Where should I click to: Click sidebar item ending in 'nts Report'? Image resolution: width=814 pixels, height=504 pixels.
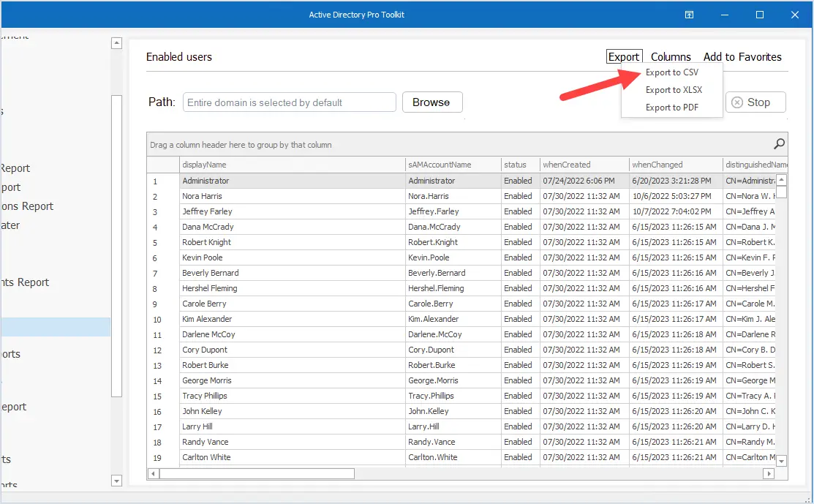pos(24,282)
